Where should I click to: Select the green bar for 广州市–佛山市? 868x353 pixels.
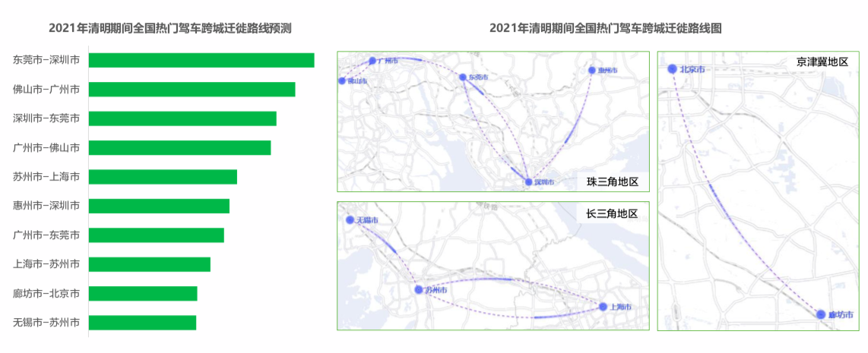pos(180,147)
